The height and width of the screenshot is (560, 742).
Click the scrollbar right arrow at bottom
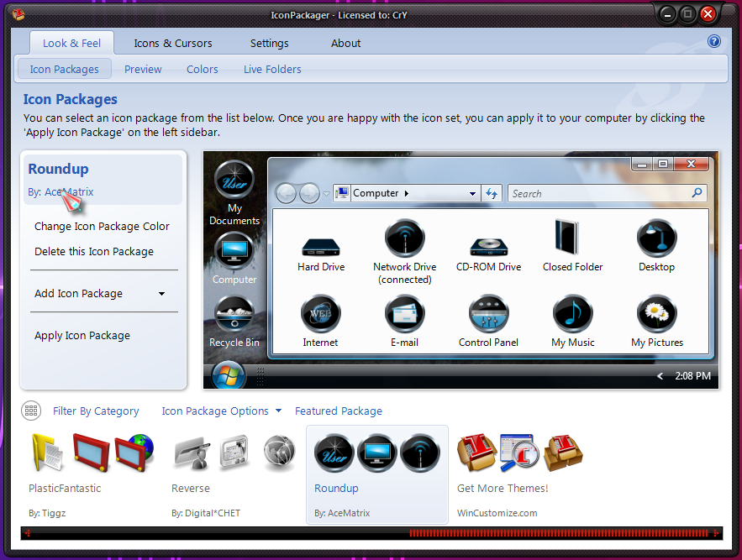click(717, 533)
